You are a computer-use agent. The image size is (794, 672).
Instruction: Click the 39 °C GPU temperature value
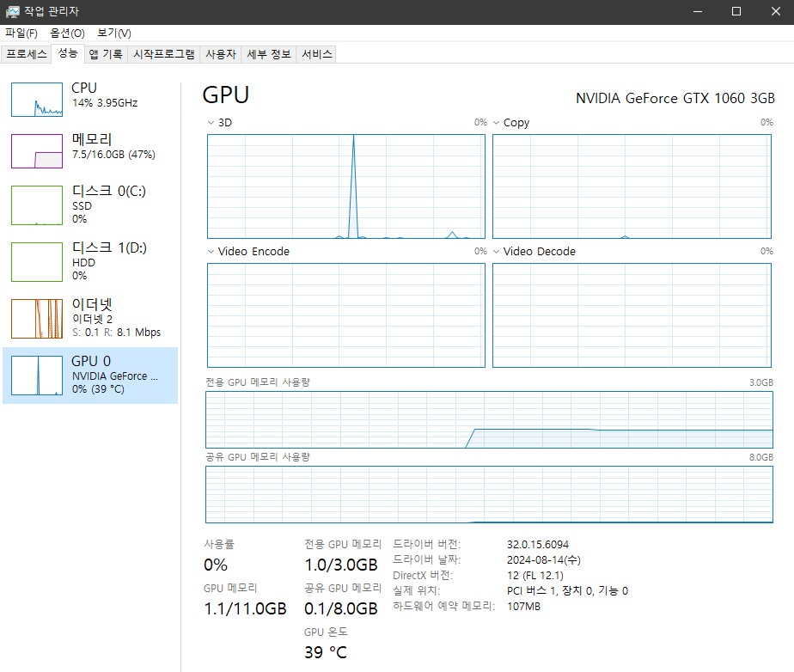(326, 652)
